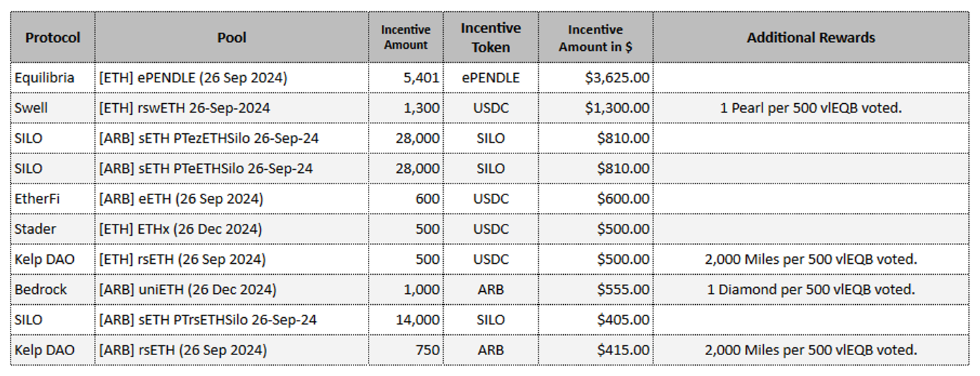Select the Additional Rewards column header
Screen dimensions: 980x376
(810, 38)
